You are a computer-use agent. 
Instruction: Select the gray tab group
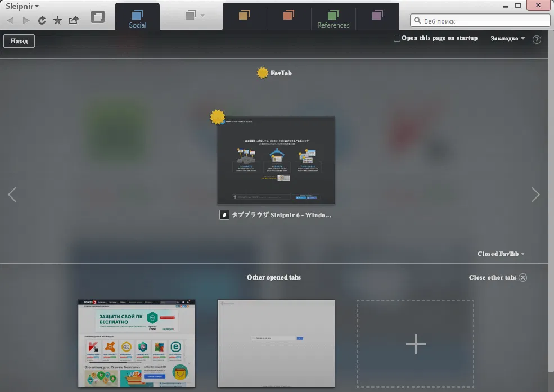pos(191,15)
